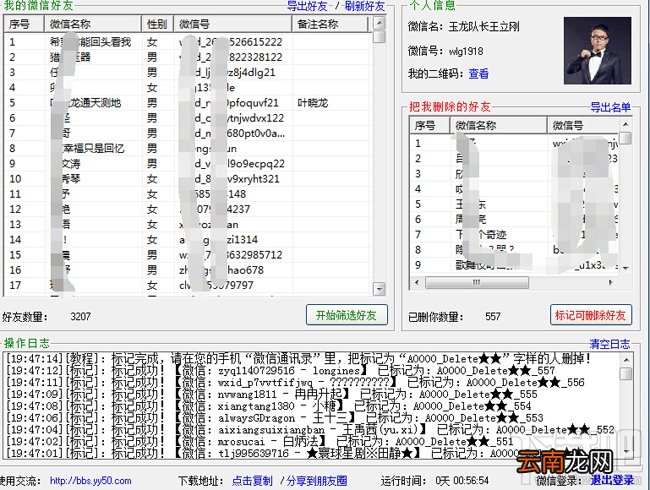Click log line for xiangtang1380
This screenshot has width=650, height=490.
coord(269,406)
